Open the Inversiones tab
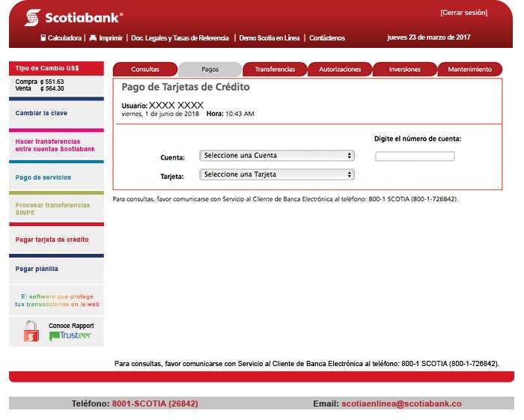Image resolution: width=524 pixels, height=420 pixels. pos(405,70)
